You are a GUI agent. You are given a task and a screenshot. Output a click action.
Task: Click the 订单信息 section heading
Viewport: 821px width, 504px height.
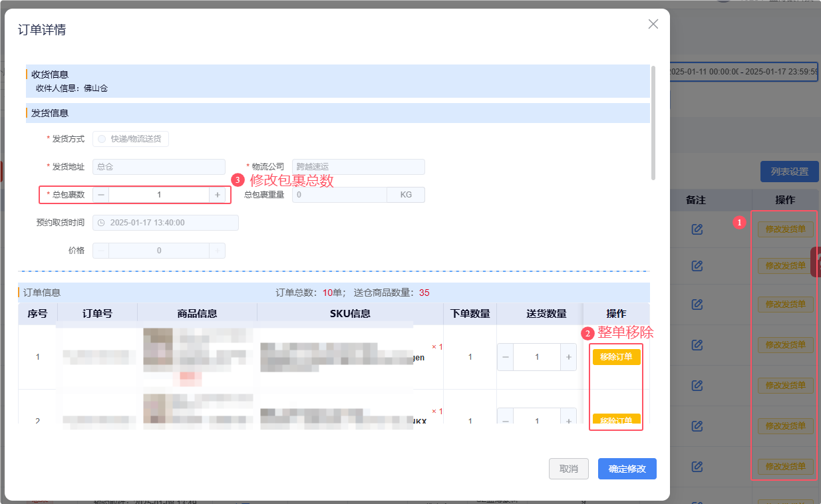click(x=42, y=293)
